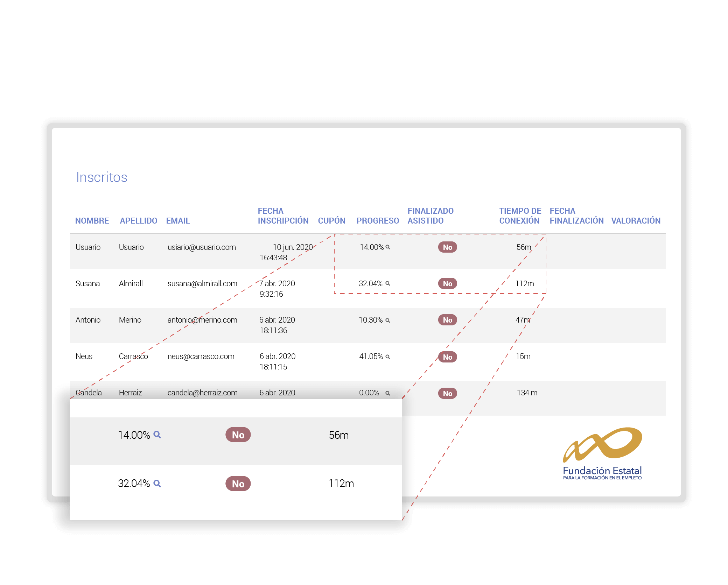Click the No badge in Neus row

(448, 357)
